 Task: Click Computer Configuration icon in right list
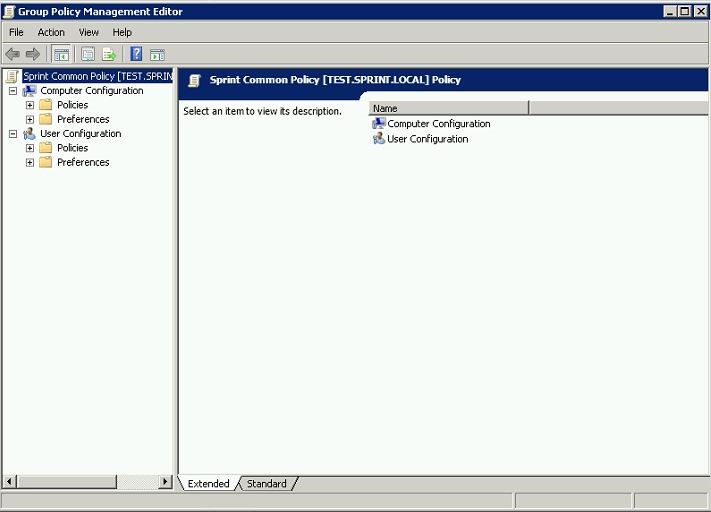379,123
